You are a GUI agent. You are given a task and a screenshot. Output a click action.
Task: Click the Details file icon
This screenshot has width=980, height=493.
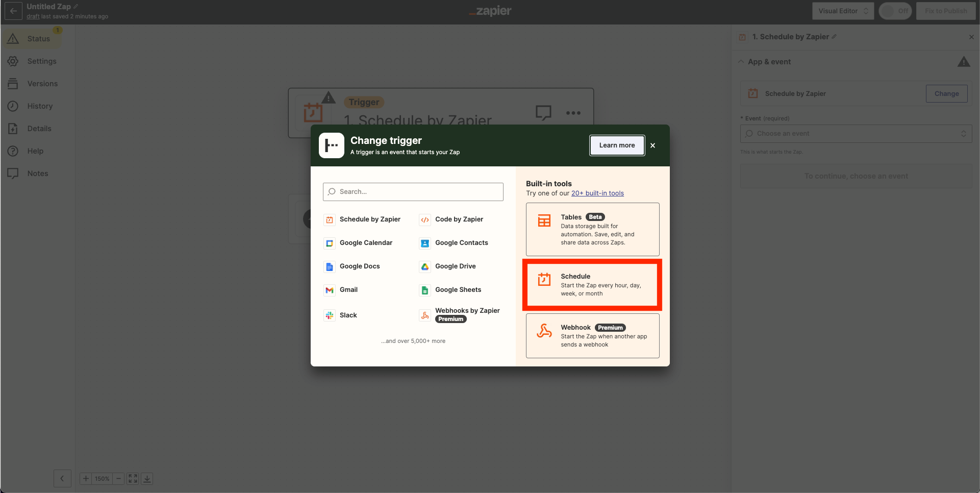[13, 129]
